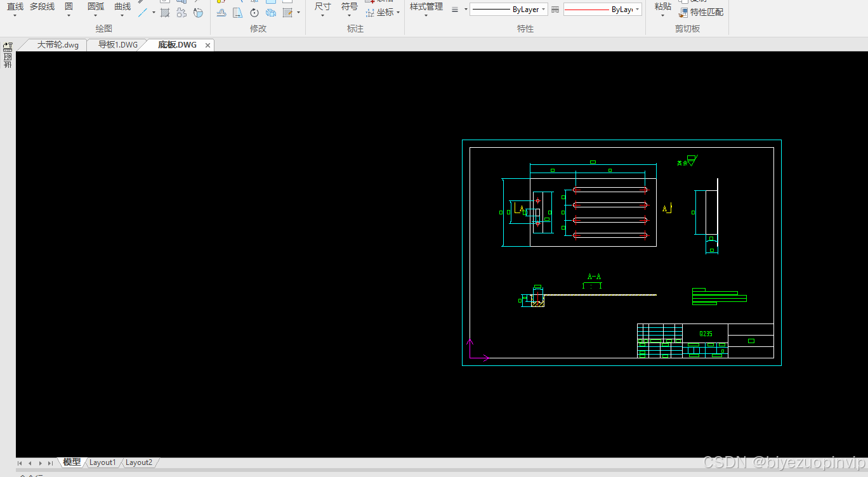Click the lineweight icon beside ByLayer
The image size is (868, 477).
455,10
